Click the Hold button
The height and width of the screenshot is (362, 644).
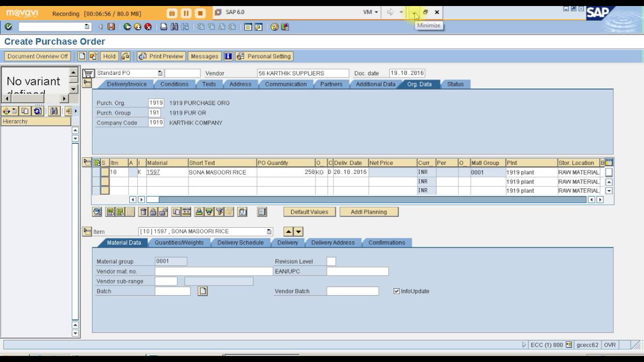[109, 56]
